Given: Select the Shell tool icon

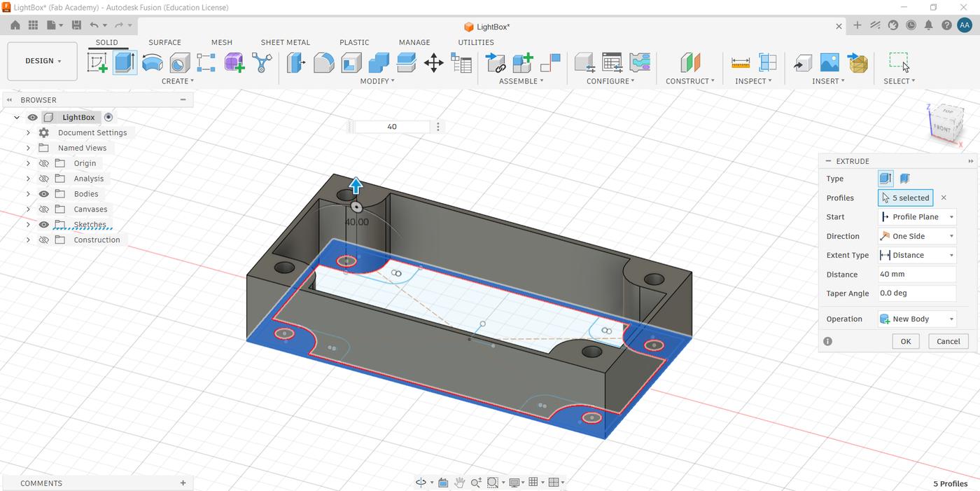Looking at the screenshot, I should 351,62.
